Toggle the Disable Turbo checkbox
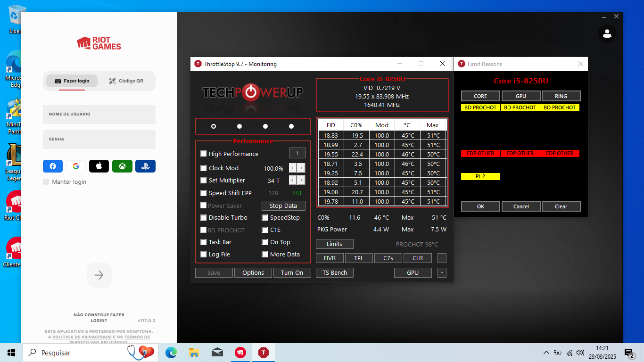 pos(204,218)
